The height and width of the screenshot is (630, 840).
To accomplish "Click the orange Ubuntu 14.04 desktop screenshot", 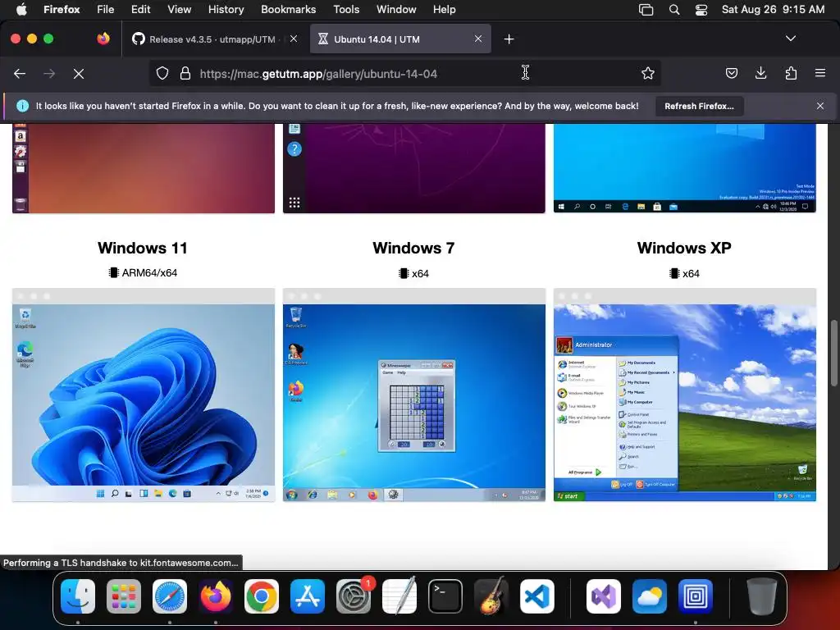I will [x=144, y=168].
